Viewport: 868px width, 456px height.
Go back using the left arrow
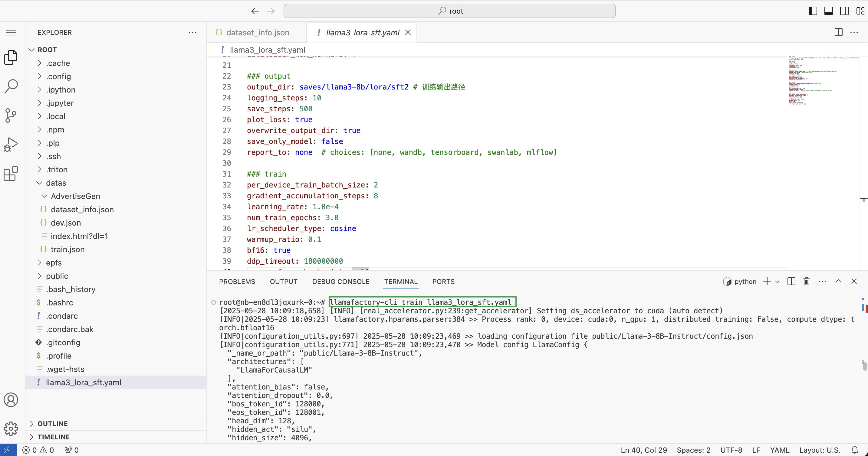coord(255,11)
